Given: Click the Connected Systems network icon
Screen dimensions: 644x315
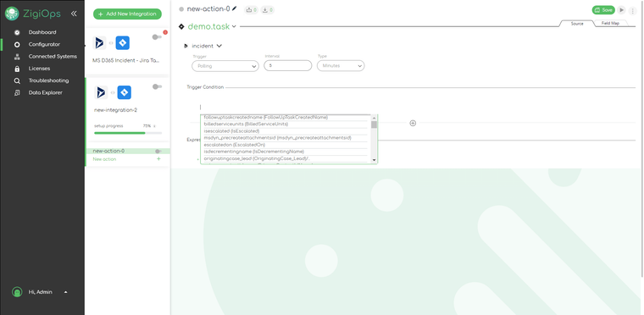Looking at the screenshot, I should [x=17, y=57].
